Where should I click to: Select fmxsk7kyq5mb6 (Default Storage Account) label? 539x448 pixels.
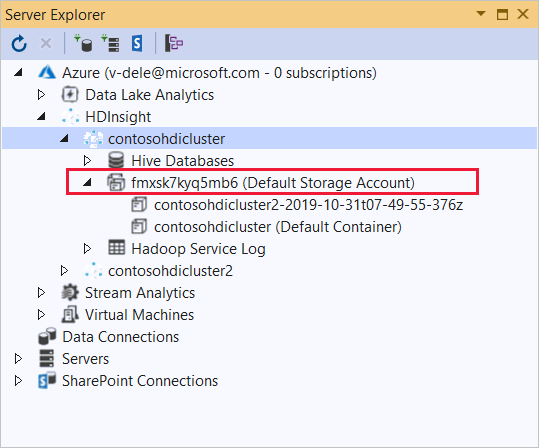tap(273, 183)
